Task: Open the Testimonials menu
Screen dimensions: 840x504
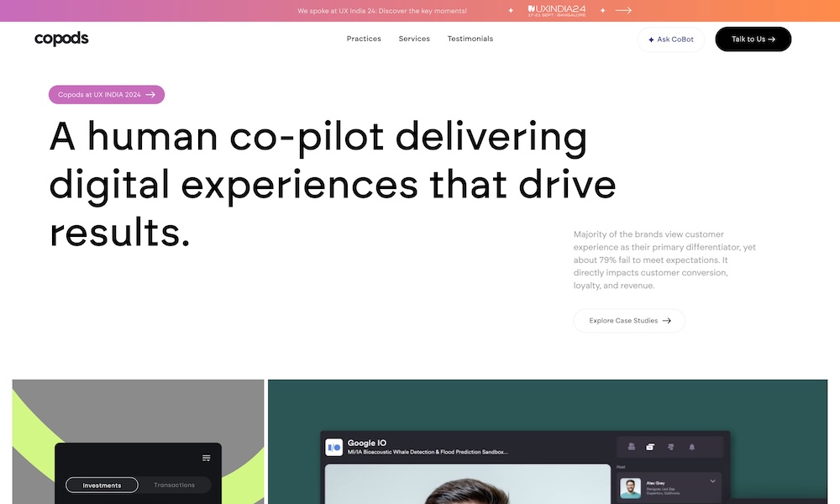Action: click(x=470, y=39)
